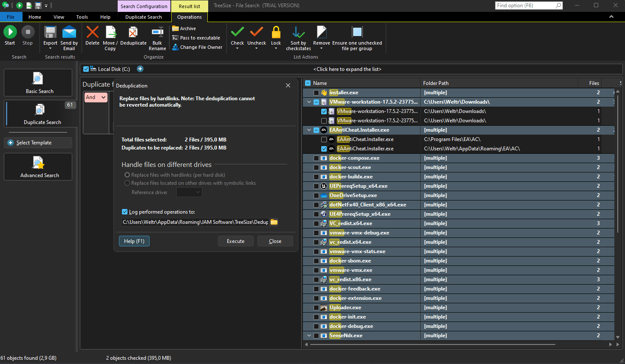625x364 pixels.
Task: Click the Find option search field
Action: (525, 6)
